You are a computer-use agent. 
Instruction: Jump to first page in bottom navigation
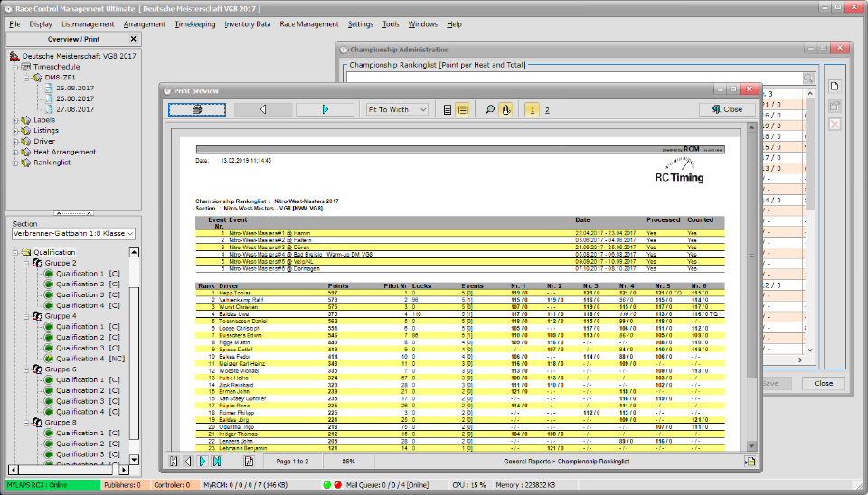pos(174,462)
